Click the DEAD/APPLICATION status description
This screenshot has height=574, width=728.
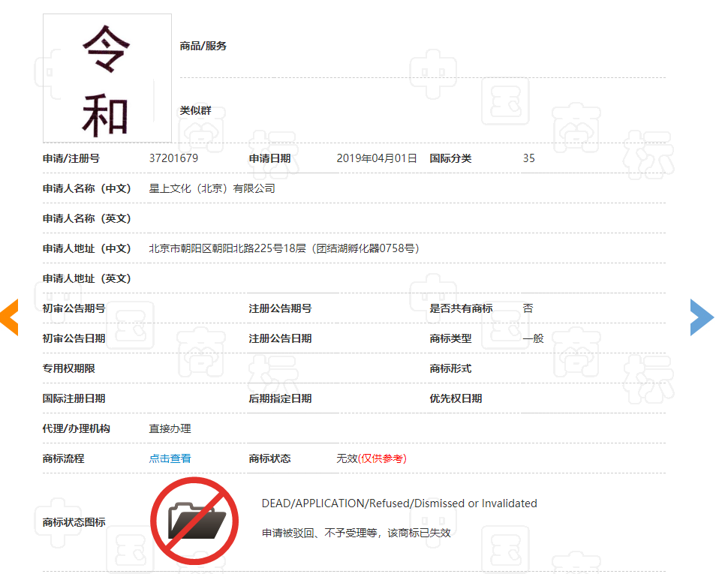(399, 503)
